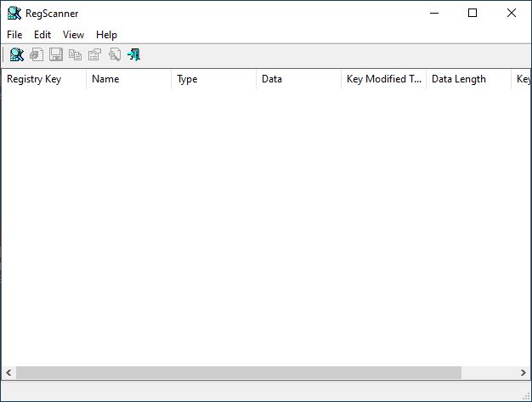Close the RegScanner window
The height and width of the screenshot is (402, 532).
click(512, 14)
